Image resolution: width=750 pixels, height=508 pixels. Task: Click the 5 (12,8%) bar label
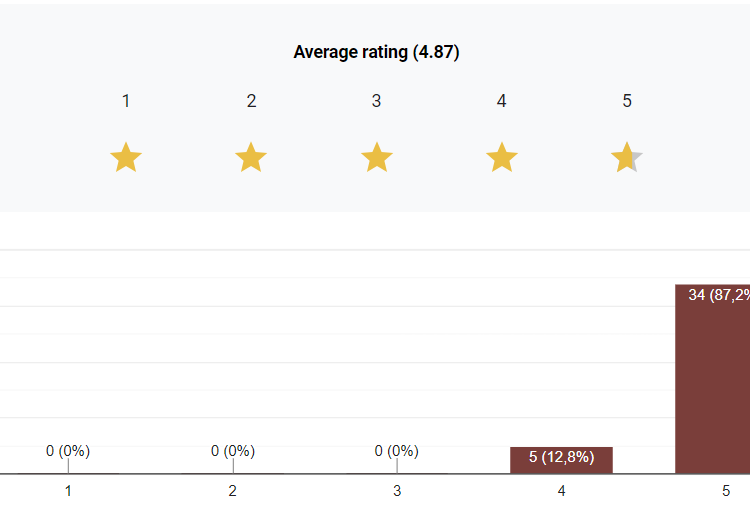[x=561, y=458]
